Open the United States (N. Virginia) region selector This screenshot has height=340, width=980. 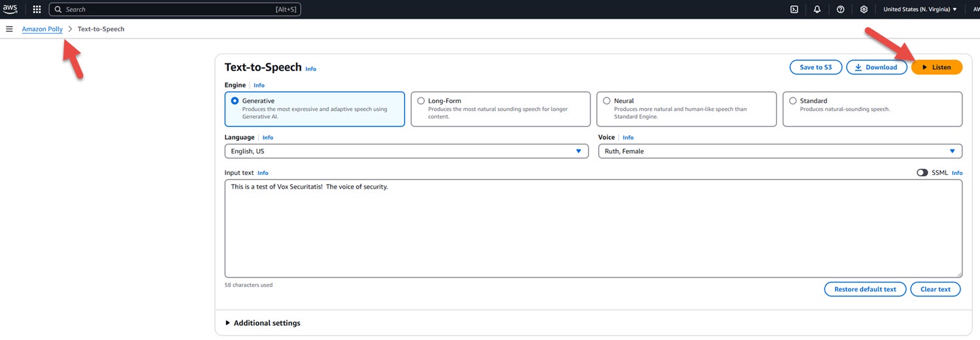(920, 9)
